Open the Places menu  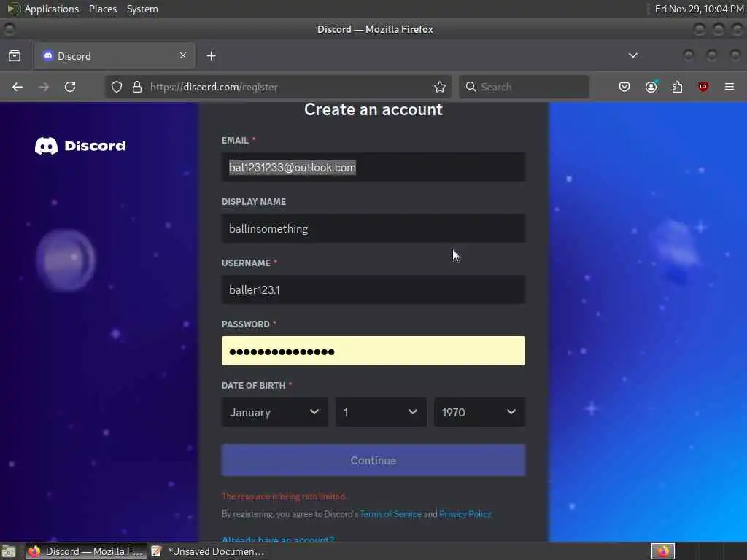click(103, 9)
